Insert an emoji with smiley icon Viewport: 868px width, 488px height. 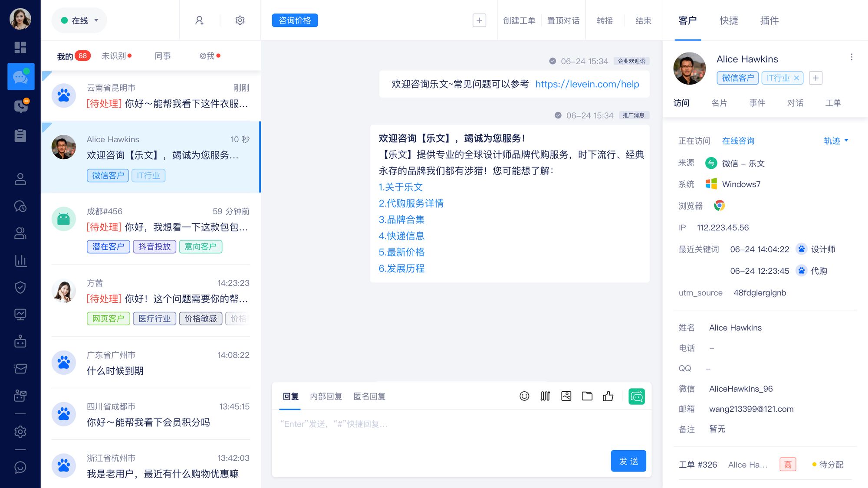(524, 396)
